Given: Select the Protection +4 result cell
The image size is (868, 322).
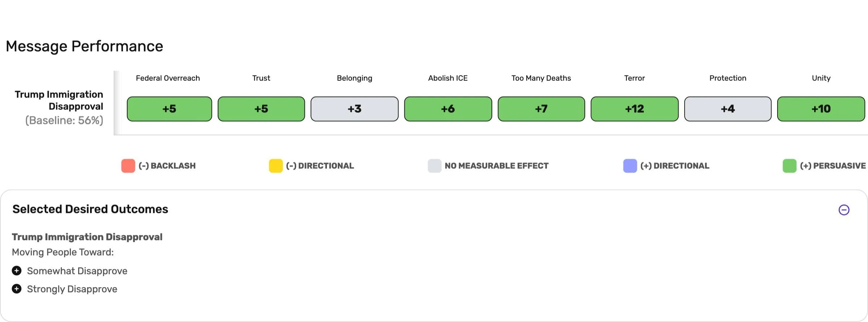Looking at the screenshot, I should (728, 109).
